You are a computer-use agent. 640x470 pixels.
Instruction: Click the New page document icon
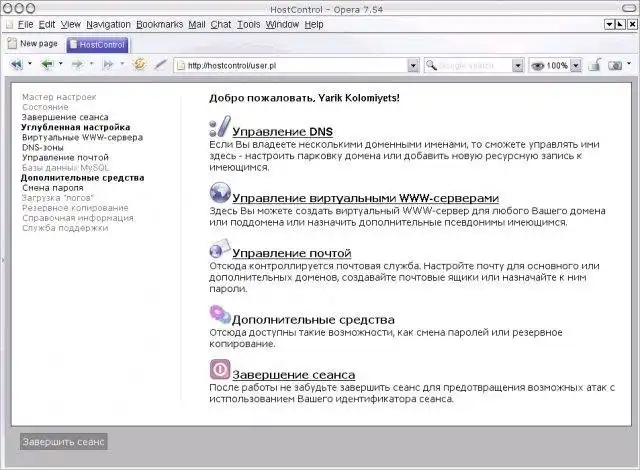tap(12, 43)
